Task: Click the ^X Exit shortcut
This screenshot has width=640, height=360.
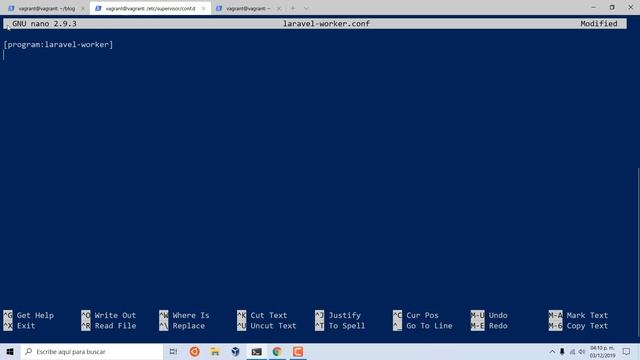Action: tap(19, 326)
